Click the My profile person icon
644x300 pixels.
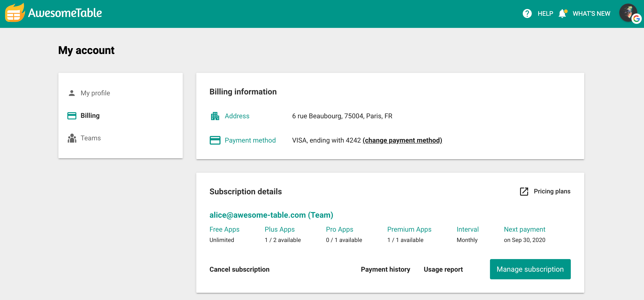72,93
